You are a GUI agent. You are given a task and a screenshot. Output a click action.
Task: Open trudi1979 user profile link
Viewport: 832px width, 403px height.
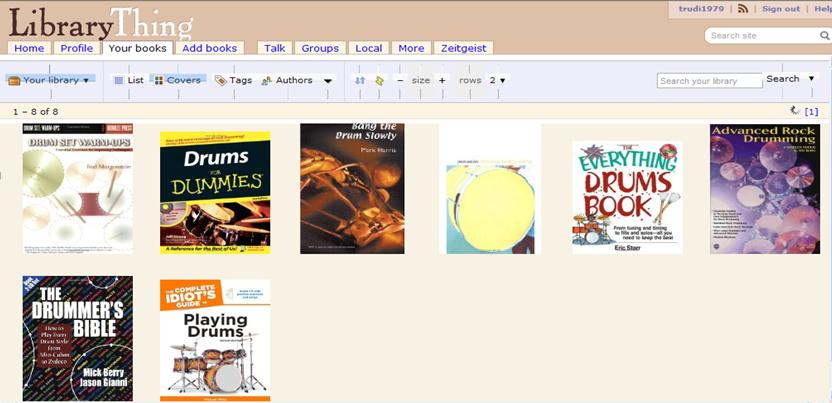pyautogui.click(x=701, y=8)
